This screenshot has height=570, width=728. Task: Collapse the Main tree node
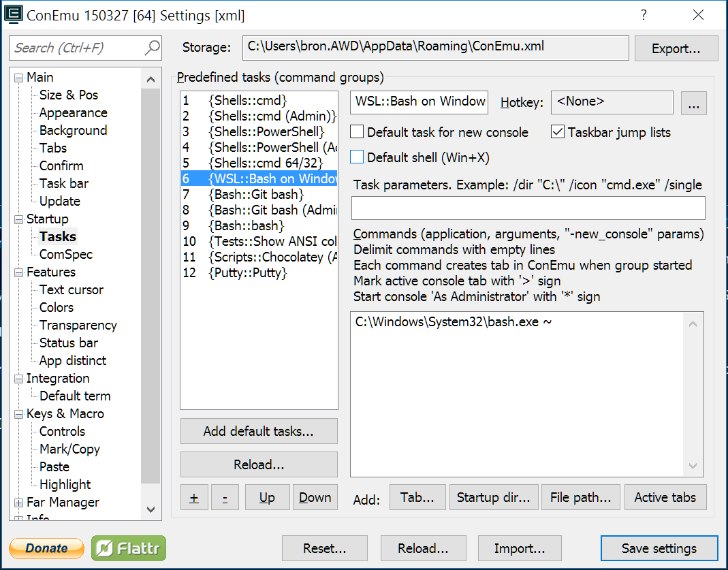point(18,78)
